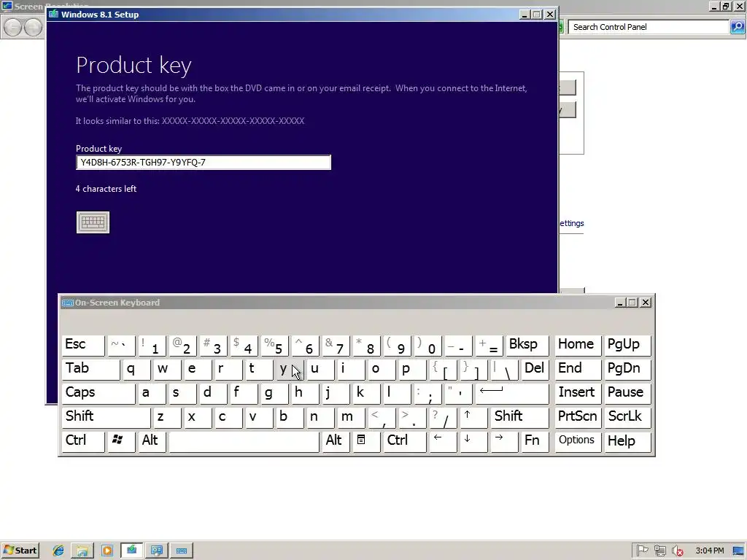Toggle the left Shift key
The width and height of the screenshot is (747, 560).
[106, 416]
